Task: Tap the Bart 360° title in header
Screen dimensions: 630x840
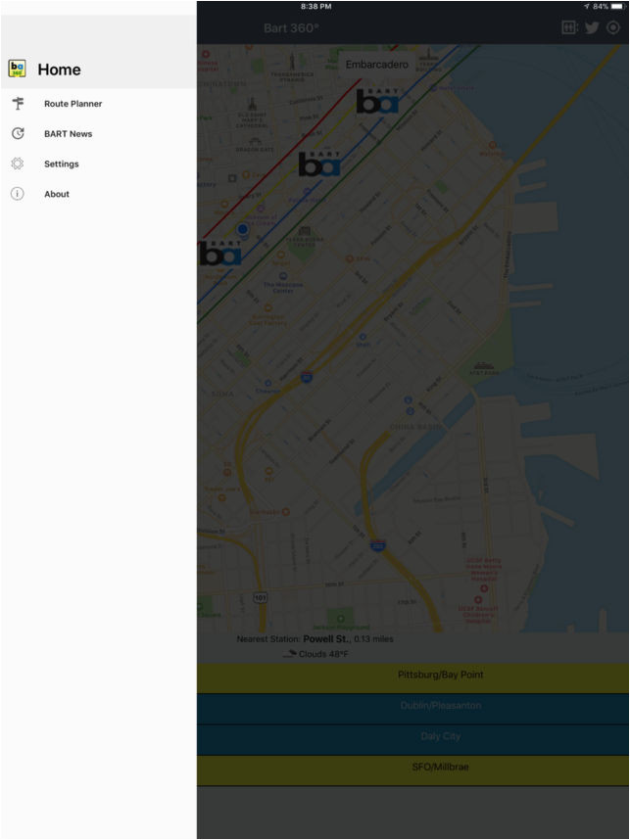Action: click(x=291, y=27)
